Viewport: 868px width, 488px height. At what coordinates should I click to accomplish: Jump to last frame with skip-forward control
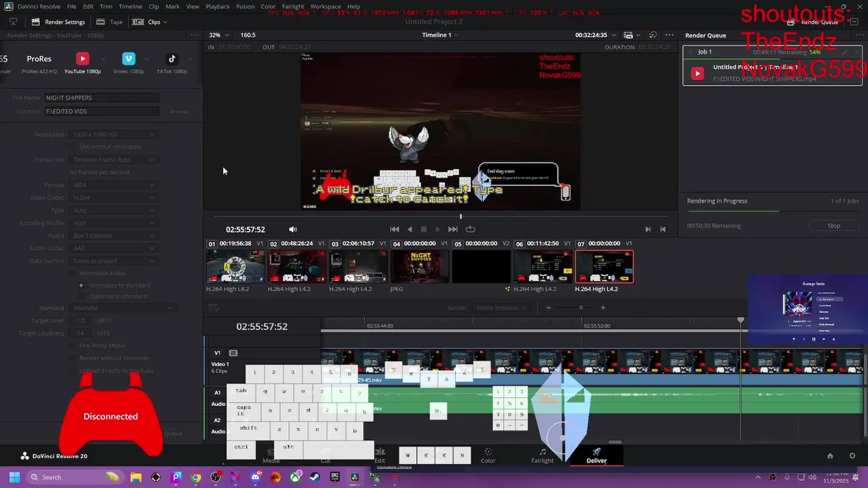pyautogui.click(x=453, y=229)
